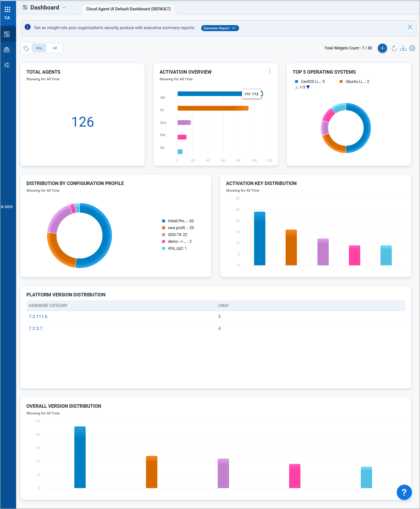Expand the Dashboard dropdown chevron
Viewport: 420px width, 509px height.
(64, 7)
